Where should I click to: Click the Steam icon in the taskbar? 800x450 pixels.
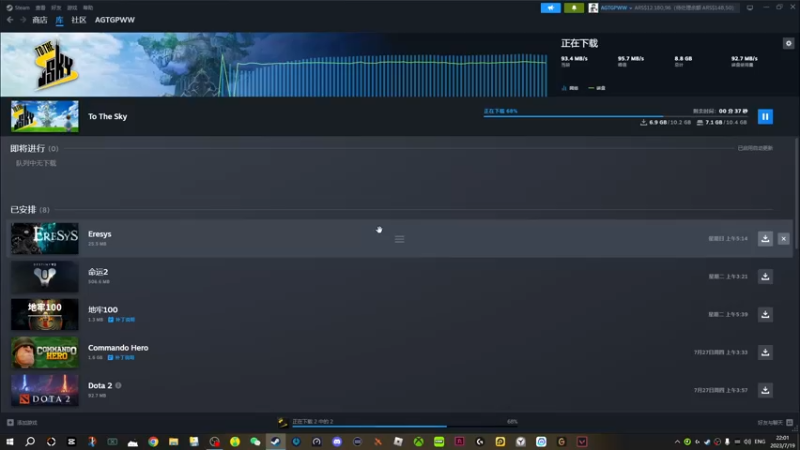pyautogui.click(x=276, y=441)
